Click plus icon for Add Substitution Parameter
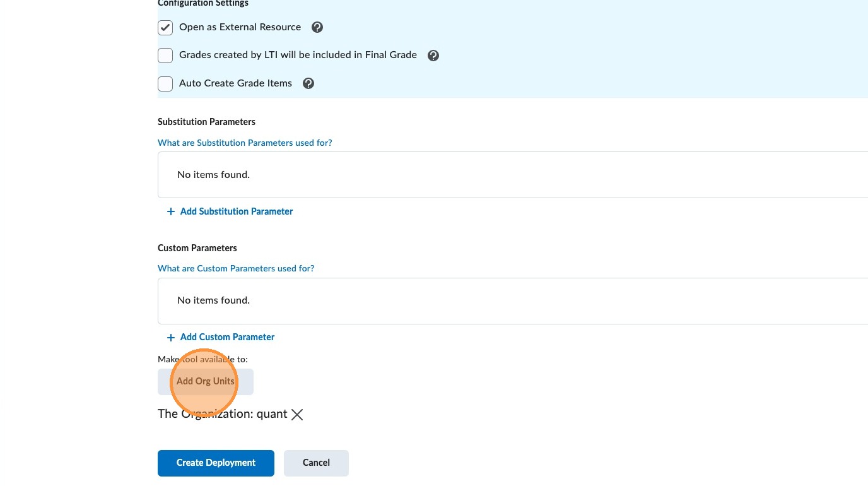 pos(170,212)
